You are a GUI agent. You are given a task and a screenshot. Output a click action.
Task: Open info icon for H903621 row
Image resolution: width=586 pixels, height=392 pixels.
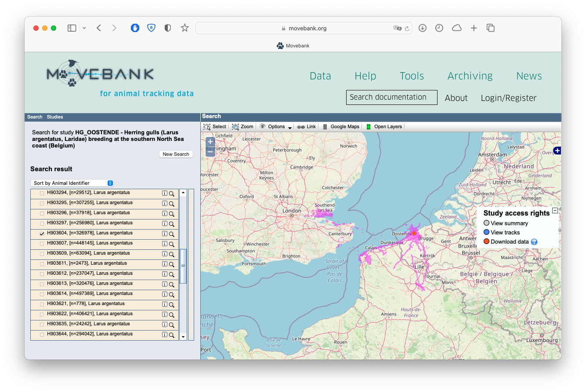click(165, 305)
